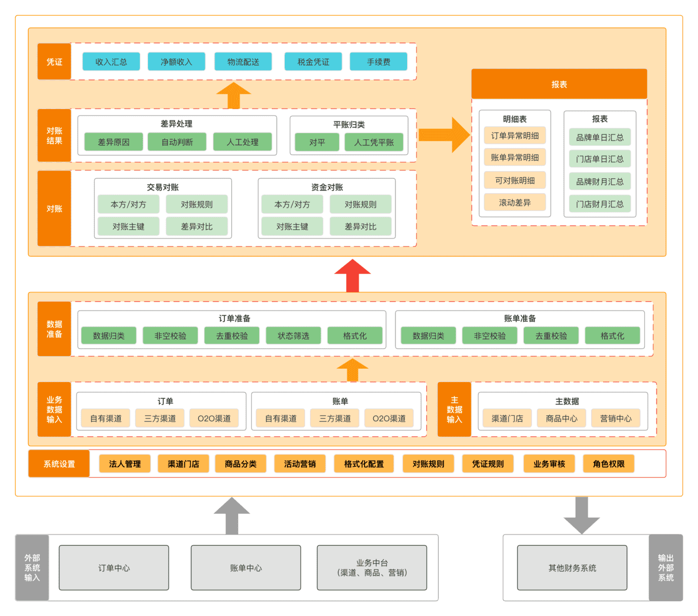Click the 其他财务系统 box
The image size is (698, 616).
point(572,568)
